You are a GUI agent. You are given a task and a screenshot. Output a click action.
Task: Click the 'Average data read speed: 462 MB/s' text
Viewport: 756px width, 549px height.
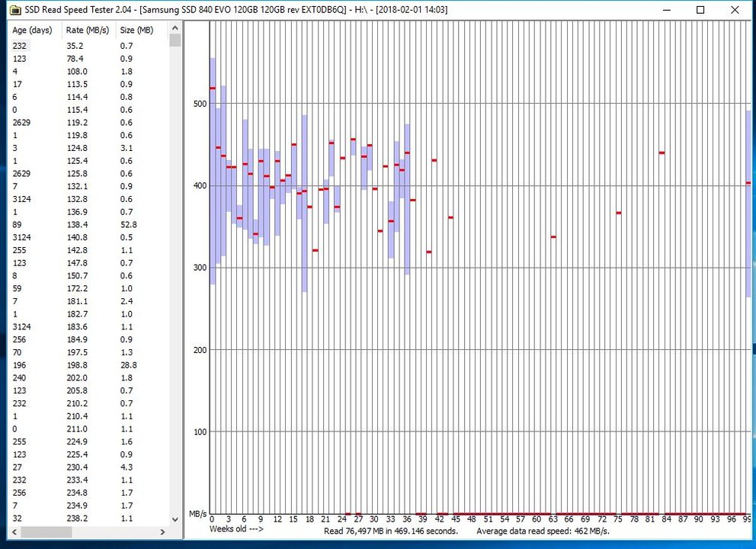tap(543, 531)
